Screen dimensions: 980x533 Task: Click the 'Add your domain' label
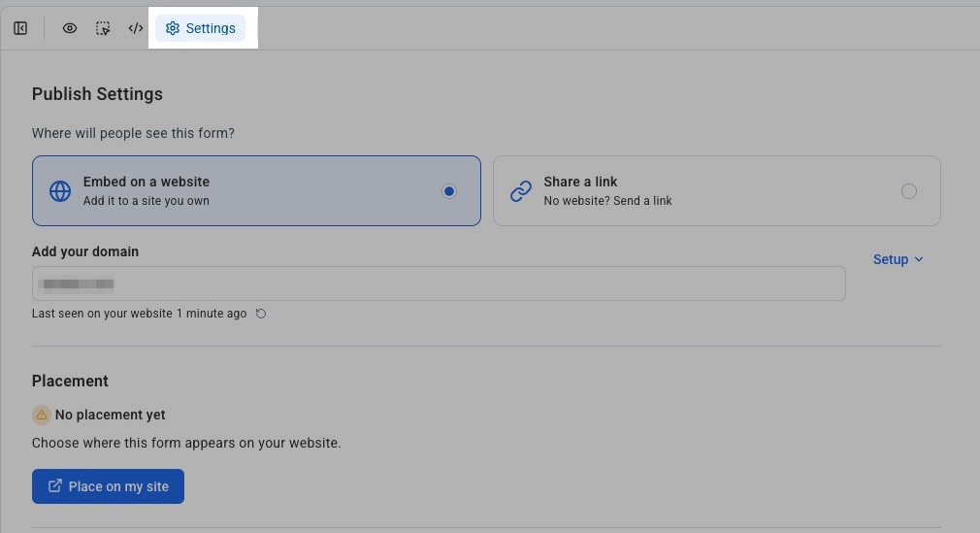85,251
